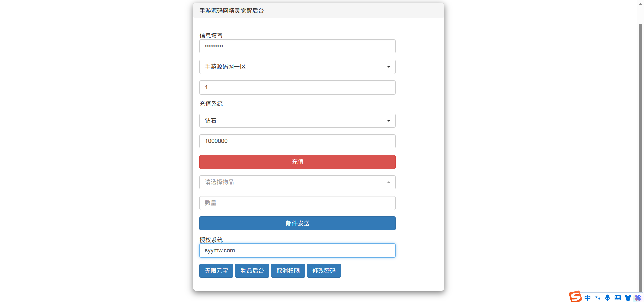Click the recharge amount field showing 1000000
644x302 pixels.
(x=297, y=141)
